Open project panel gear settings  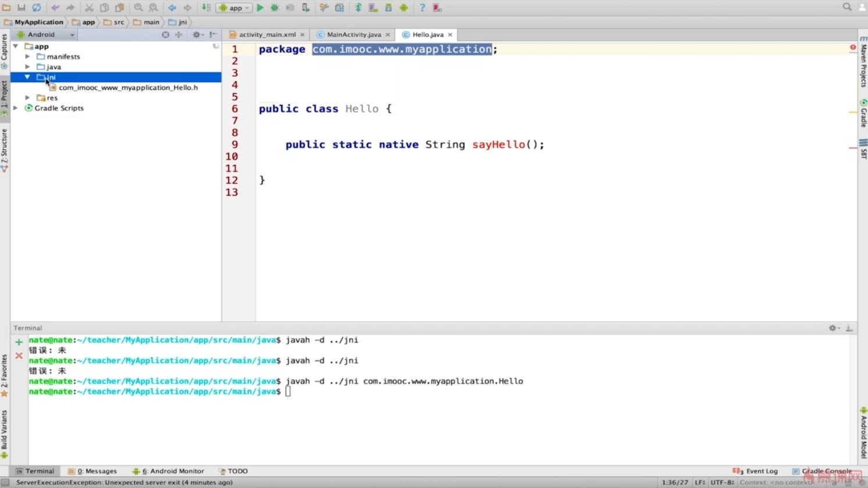pyautogui.click(x=197, y=35)
